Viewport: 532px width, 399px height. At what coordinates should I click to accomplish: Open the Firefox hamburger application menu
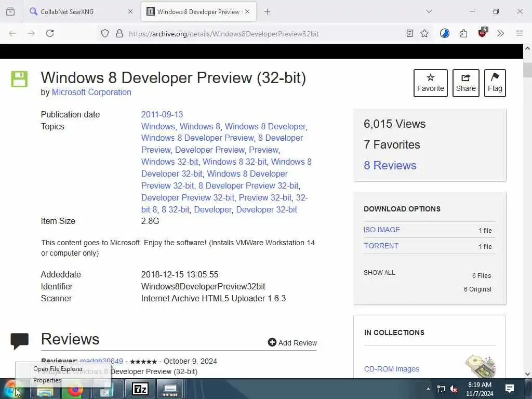[519, 33]
